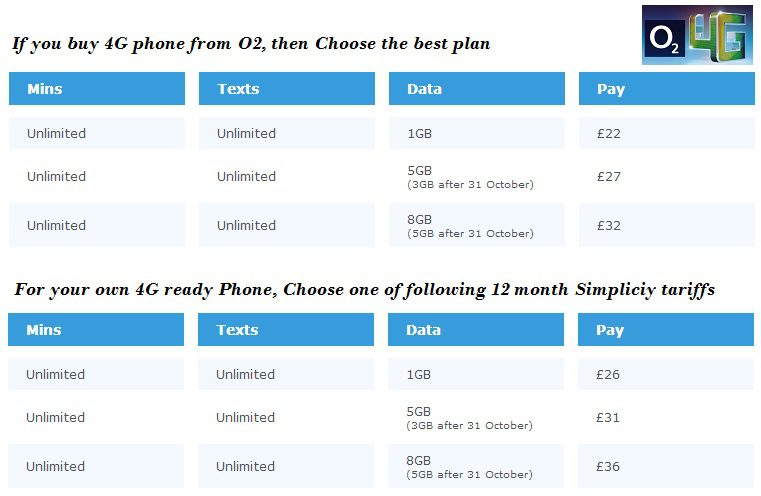Select Mins header in Simplicity tariffs table
Image resolution: width=761 pixels, height=496 pixels.
click(x=96, y=330)
